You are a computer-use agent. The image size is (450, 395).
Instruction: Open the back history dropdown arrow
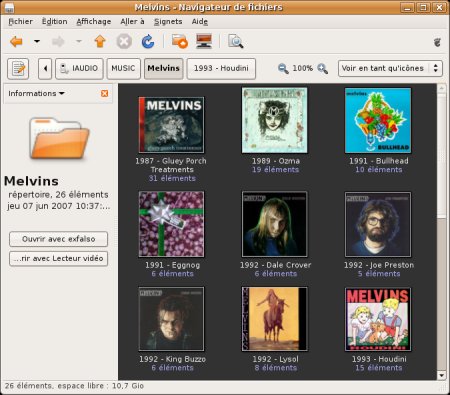point(37,42)
